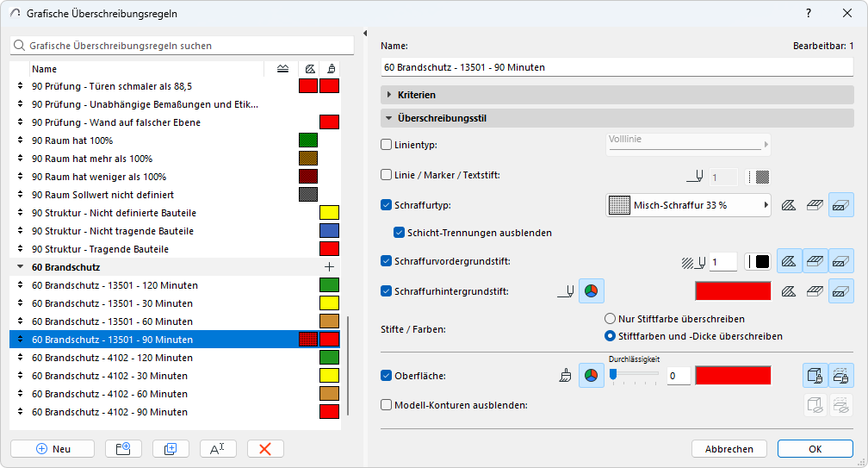Toggle cover fill icon in Schraffurvordergrundstift row

(x=815, y=261)
